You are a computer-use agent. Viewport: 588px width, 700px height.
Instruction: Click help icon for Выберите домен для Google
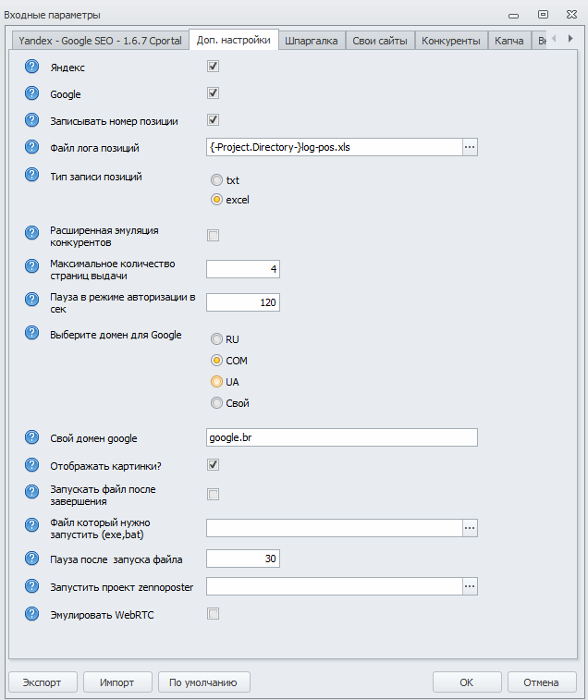click(x=32, y=335)
